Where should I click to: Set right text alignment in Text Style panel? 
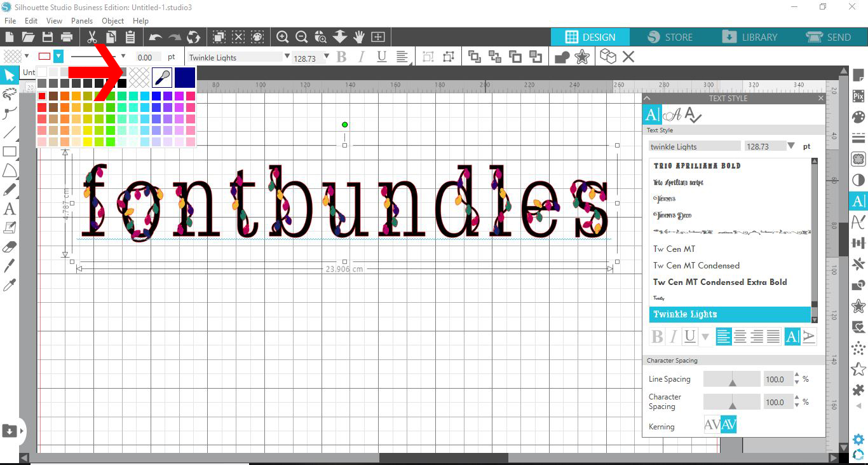[x=757, y=337]
